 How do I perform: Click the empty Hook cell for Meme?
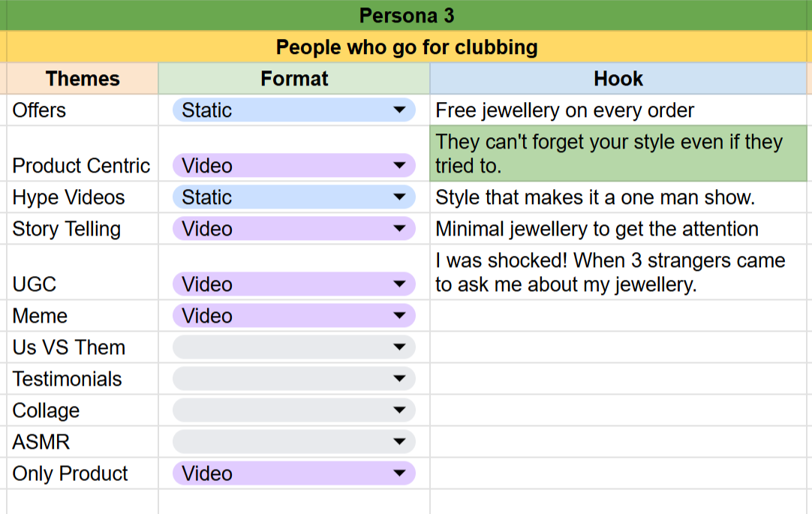(620, 316)
